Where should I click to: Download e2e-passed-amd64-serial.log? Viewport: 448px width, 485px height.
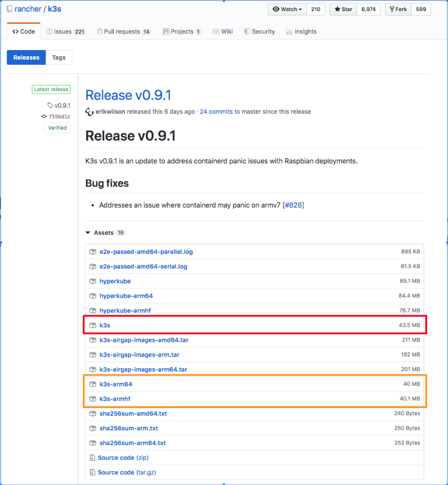[143, 267]
